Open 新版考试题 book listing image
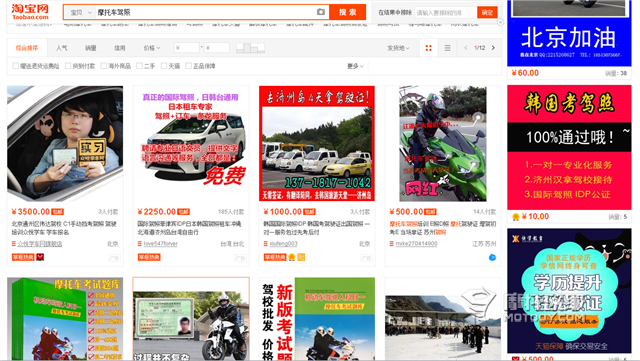 pos(317,319)
